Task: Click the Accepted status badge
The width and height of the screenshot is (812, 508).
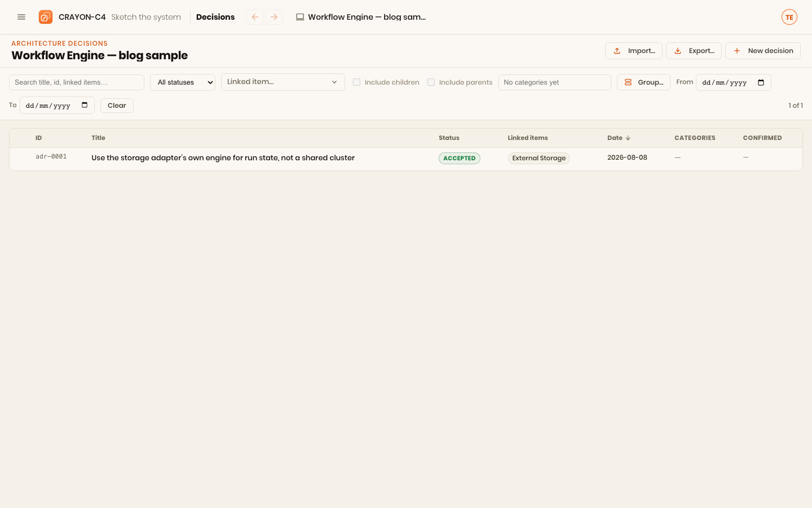Action: [x=460, y=159]
